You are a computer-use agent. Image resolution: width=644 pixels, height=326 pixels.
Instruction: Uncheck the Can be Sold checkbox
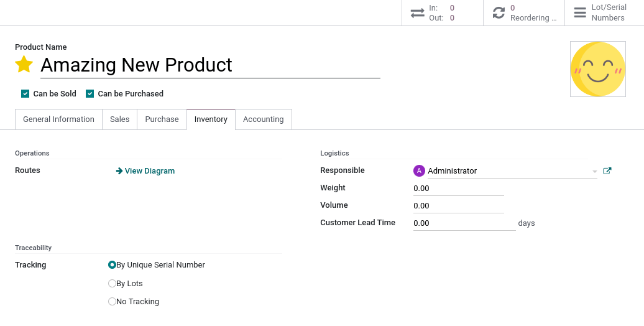click(25, 94)
